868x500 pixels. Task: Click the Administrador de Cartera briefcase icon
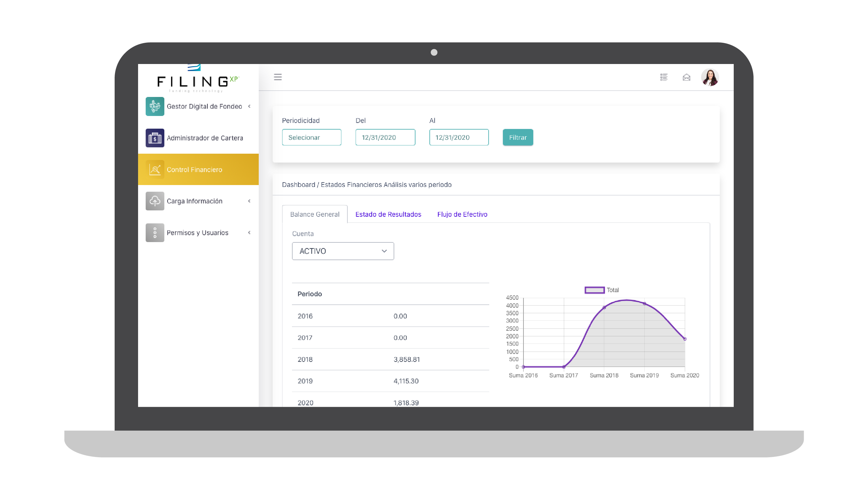click(x=155, y=138)
